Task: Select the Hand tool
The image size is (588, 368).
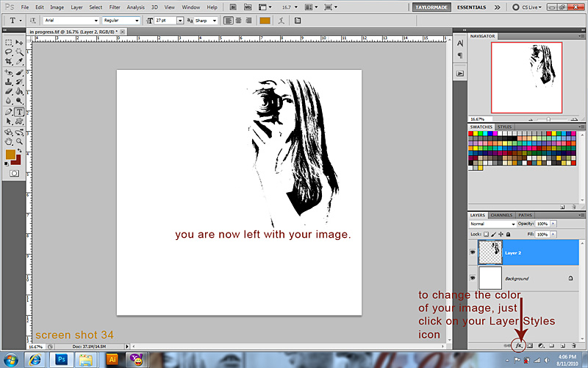Action: click(x=9, y=141)
